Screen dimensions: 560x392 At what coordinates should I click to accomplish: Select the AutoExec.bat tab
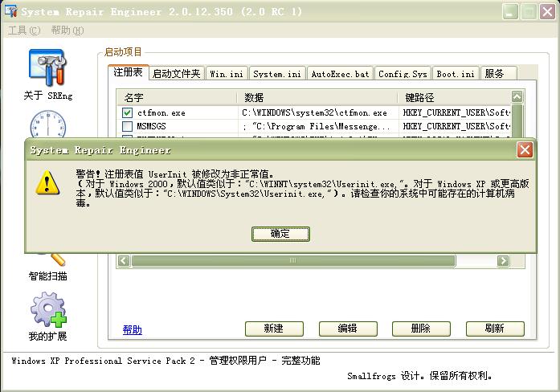[x=340, y=74]
